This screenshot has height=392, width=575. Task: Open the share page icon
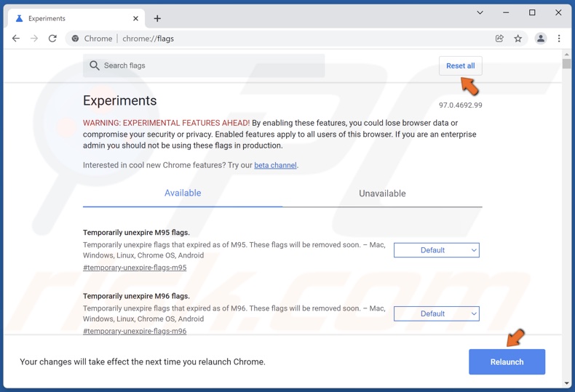pyautogui.click(x=499, y=39)
